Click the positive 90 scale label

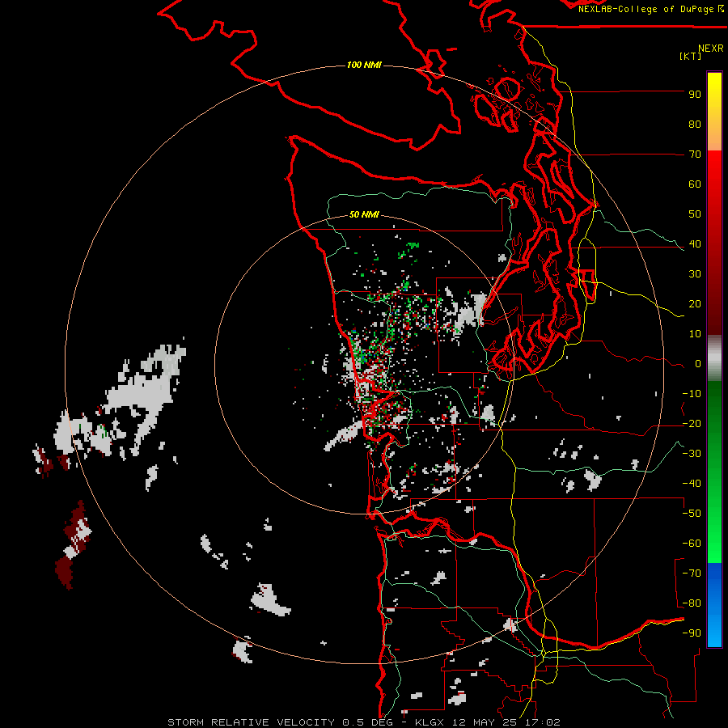click(695, 95)
